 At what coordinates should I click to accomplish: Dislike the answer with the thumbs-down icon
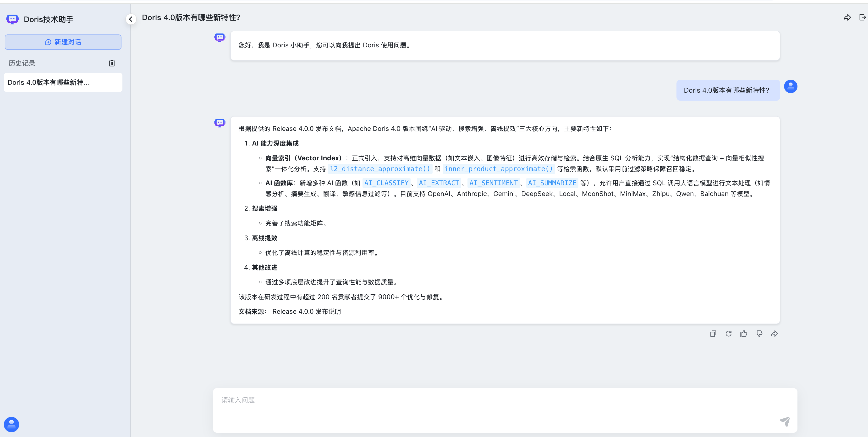coord(759,333)
